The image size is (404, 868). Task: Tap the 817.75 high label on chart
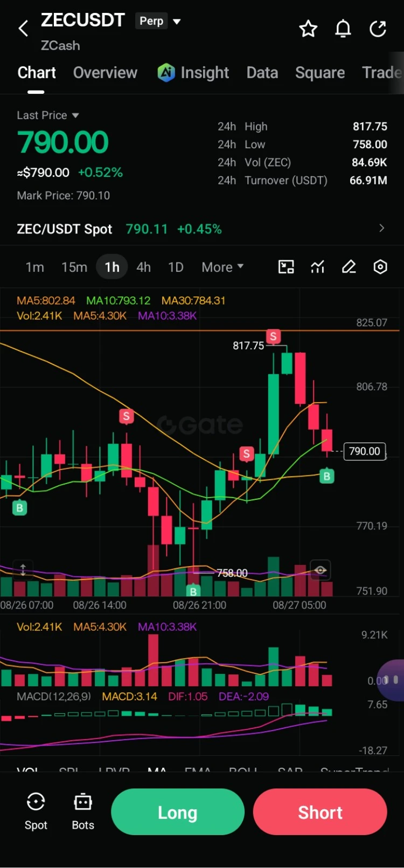(248, 346)
